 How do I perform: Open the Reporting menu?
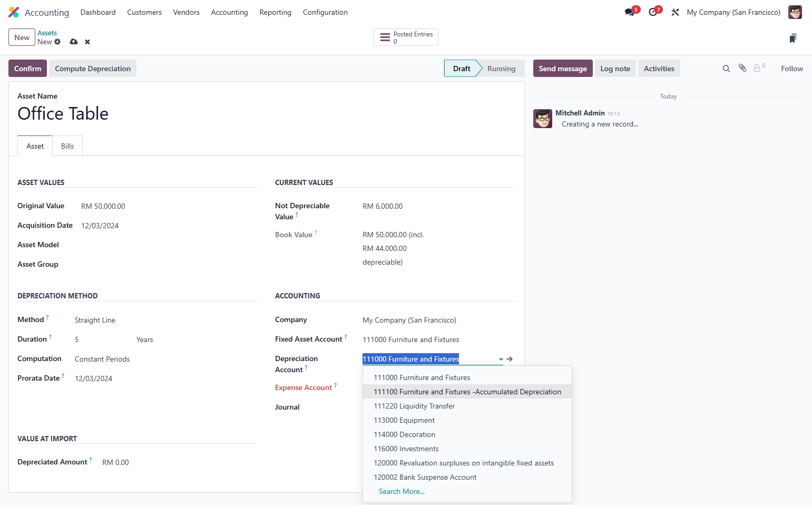pos(276,12)
